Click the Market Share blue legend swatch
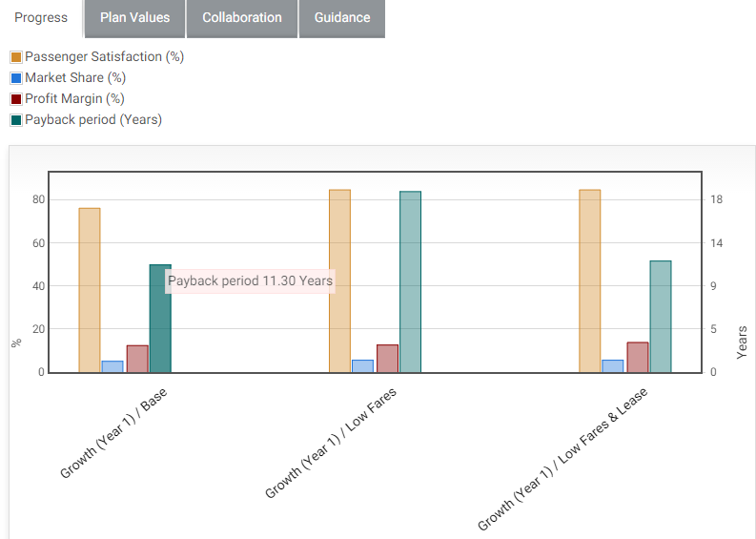Screen dimensions: 756x539 click(16, 77)
